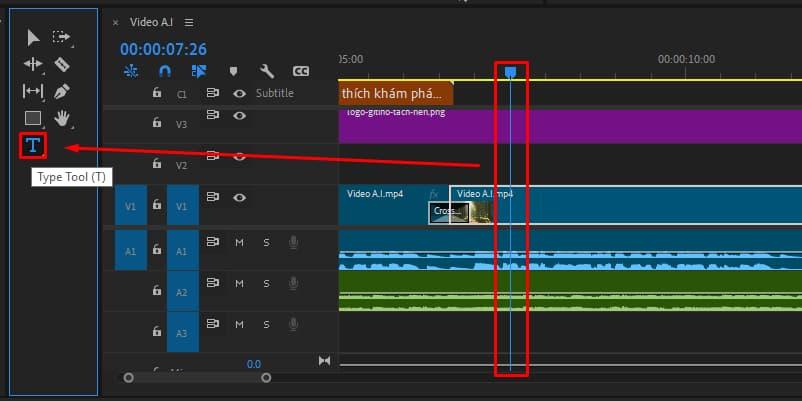Toggle lock on A1 track
Screen dimensions: 802x401
(x=157, y=250)
